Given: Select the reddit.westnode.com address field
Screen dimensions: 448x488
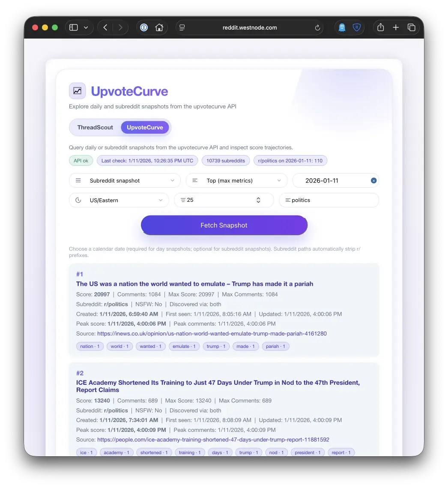Looking at the screenshot, I should (250, 27).
